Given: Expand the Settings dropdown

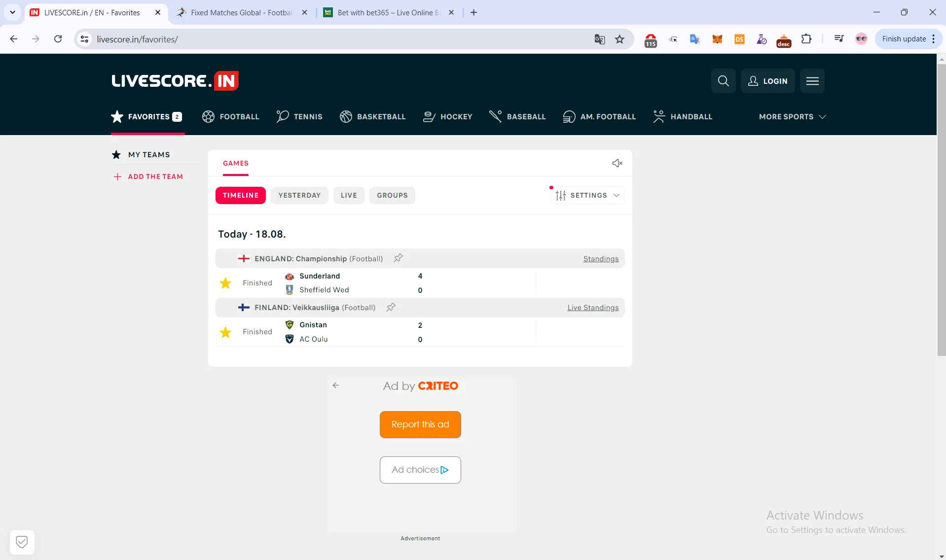Looking at the screenshot, I should point(587,195).
